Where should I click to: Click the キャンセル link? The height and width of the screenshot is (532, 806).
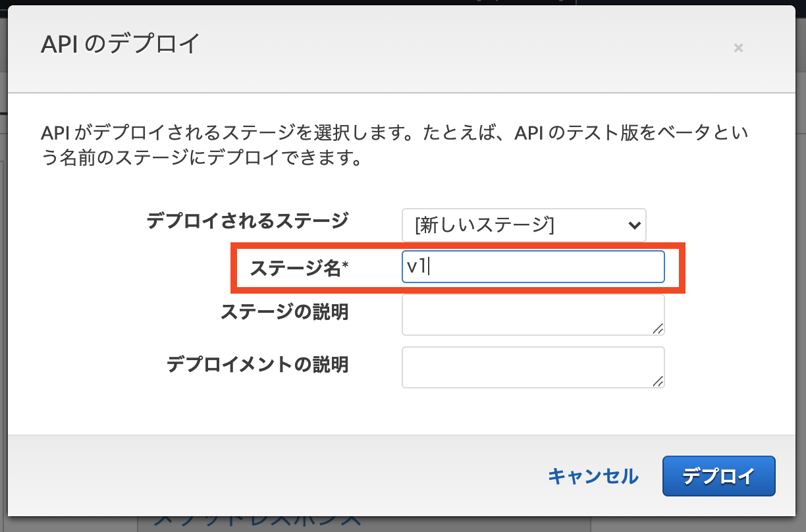[592, 476]
